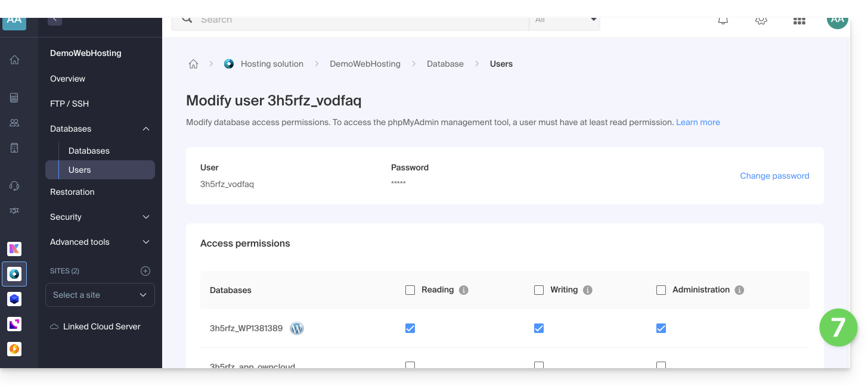The image size is (868, 386).
Task: Open the notifications bell icon
Action: tap(723, 21)
